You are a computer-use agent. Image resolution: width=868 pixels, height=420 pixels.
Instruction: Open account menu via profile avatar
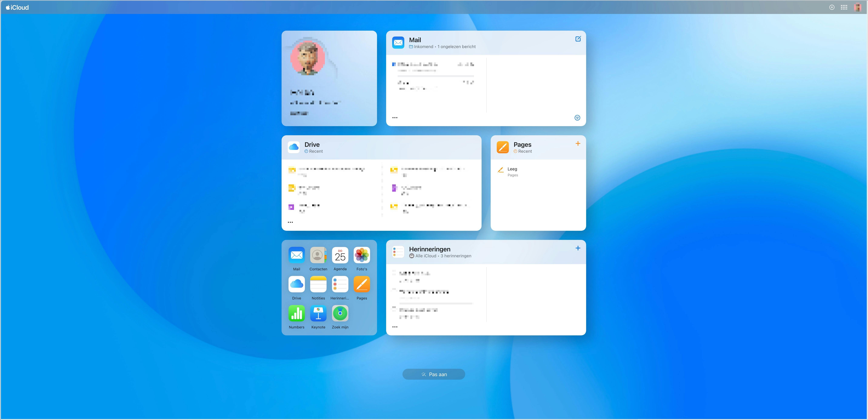click(858, 7)
